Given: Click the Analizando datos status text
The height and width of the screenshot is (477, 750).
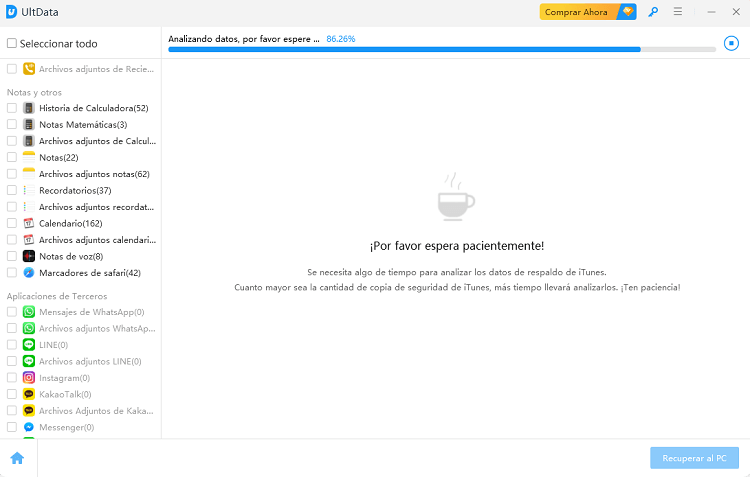Looking at the screenshot, I should coord(244,39).
